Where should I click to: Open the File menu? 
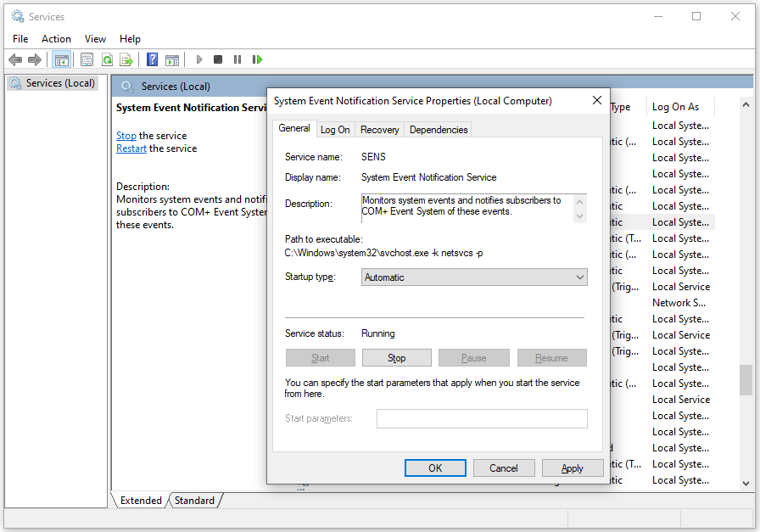[x=20, y=39]
